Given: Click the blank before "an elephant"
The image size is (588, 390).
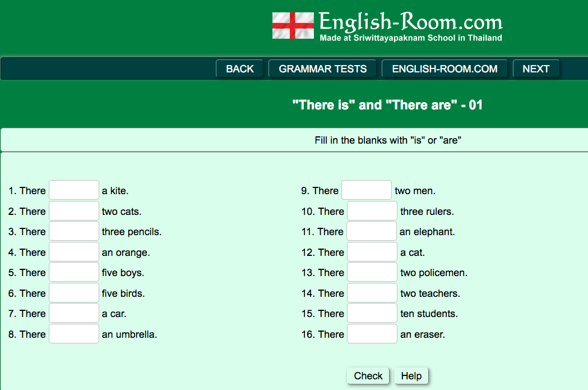Looking at the screenshot, I should pos(371,231).
